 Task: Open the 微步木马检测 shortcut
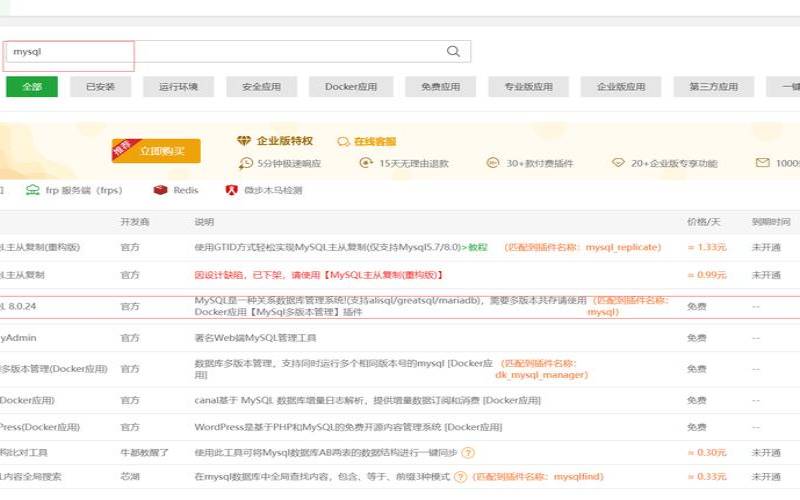pyautogui.click(x=273, y=190)
